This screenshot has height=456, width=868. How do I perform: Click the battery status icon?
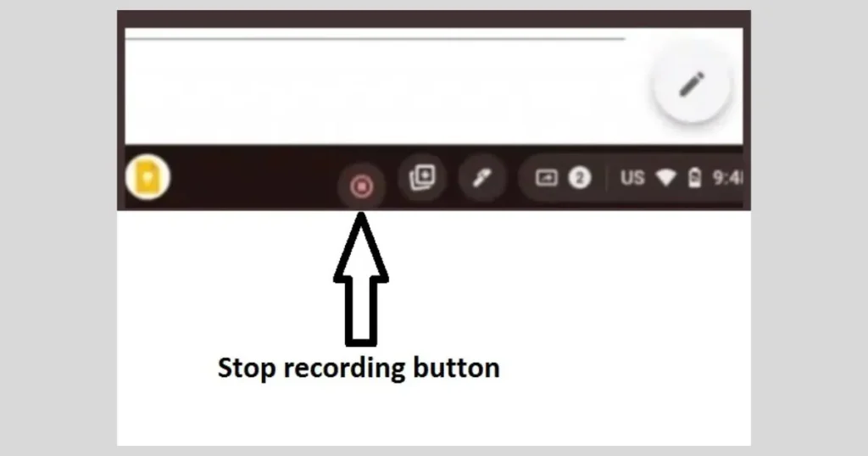pyautogui.click(x=694, y=178)
